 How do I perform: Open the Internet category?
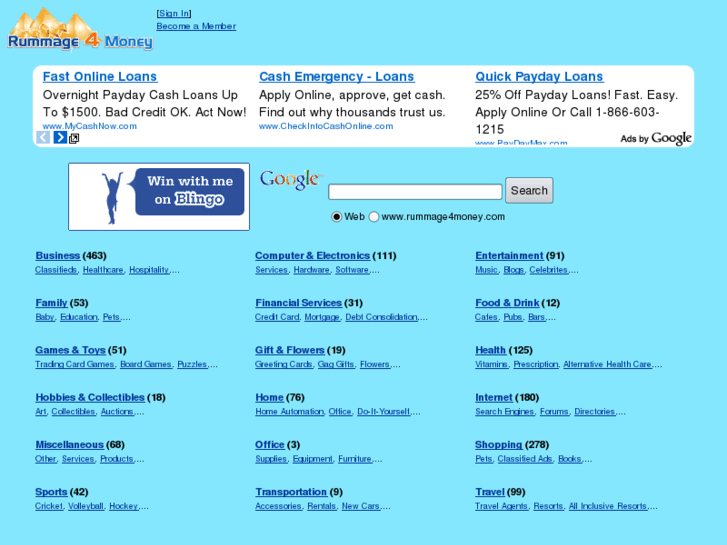[494, 398]
